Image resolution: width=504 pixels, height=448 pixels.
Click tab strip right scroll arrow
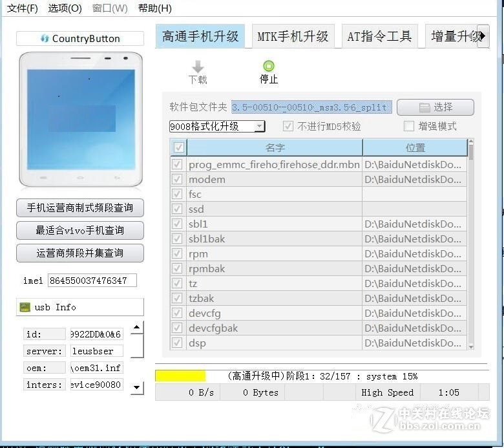(x=483, y=36)
